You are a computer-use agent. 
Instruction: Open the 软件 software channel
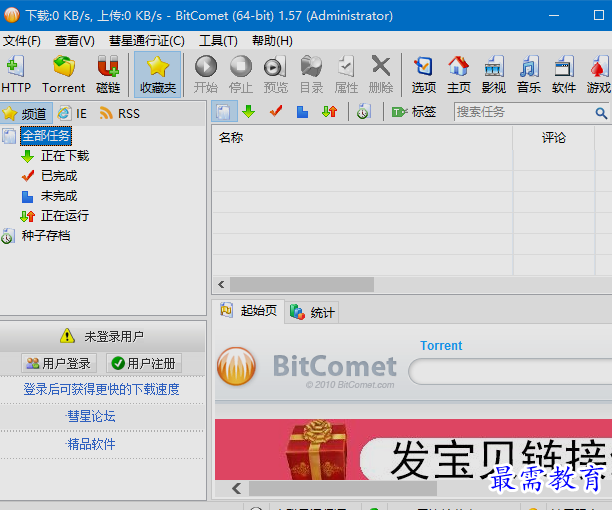(564, 75)
